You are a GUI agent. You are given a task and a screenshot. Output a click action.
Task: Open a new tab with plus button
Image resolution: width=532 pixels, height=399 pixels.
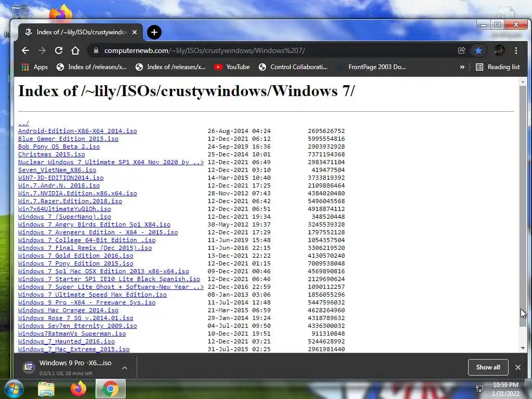(x=154, y=32)
